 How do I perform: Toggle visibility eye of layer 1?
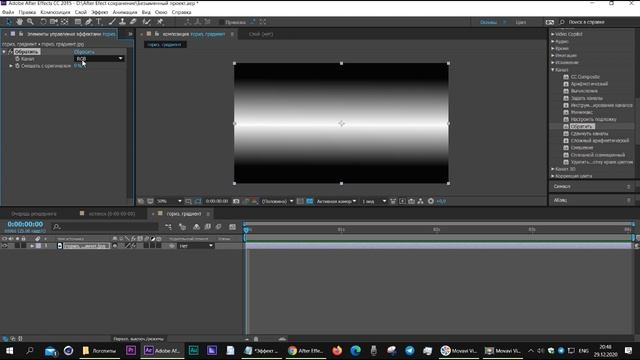pos(5,246)
